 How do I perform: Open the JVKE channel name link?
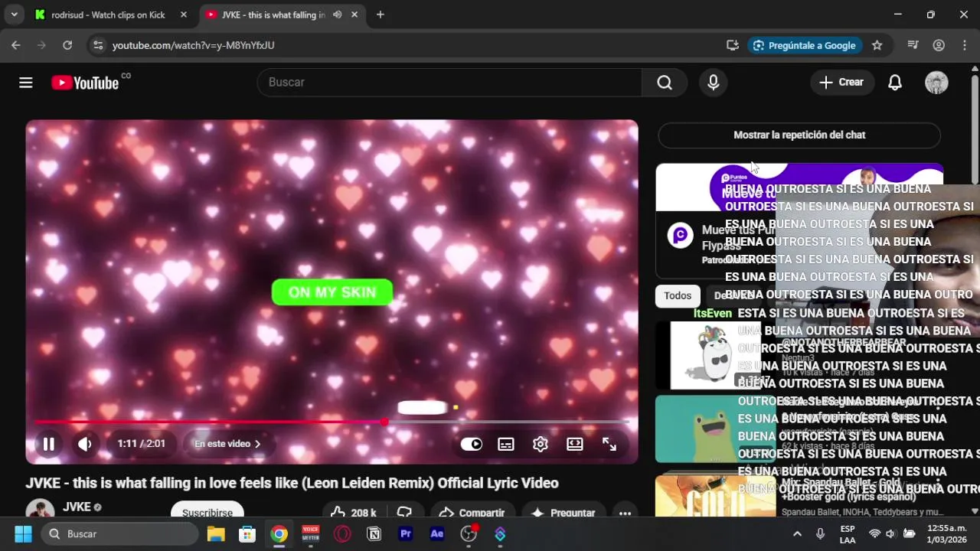pos(77,507)
